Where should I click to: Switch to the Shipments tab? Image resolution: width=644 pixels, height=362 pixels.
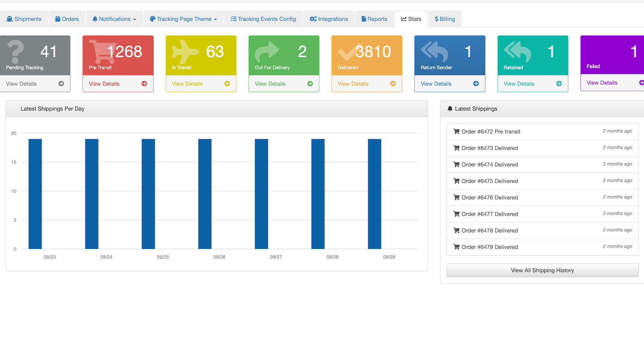(x=24, y=19)
